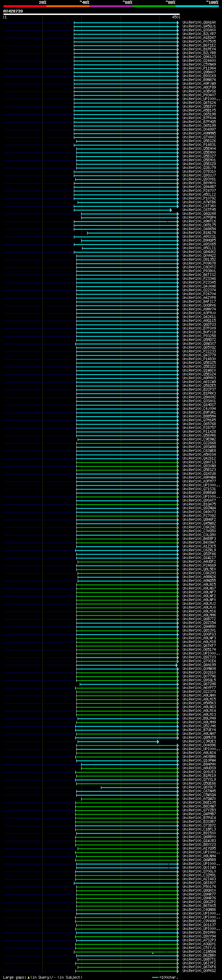Select the UniRef100_B7FHQ5 entry
This screenshot has height=980, width=222.
click(199, 122)
